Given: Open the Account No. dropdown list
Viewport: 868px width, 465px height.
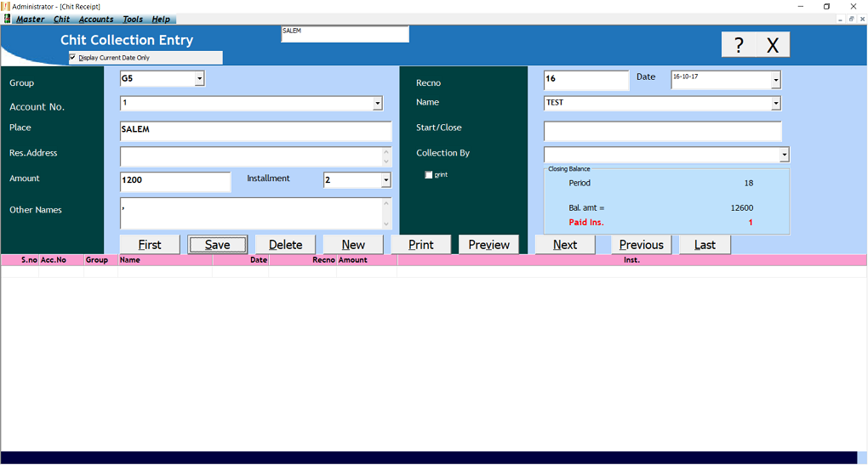Looking at the screenshot, I should pyautogui.click(x=377, y=104).
